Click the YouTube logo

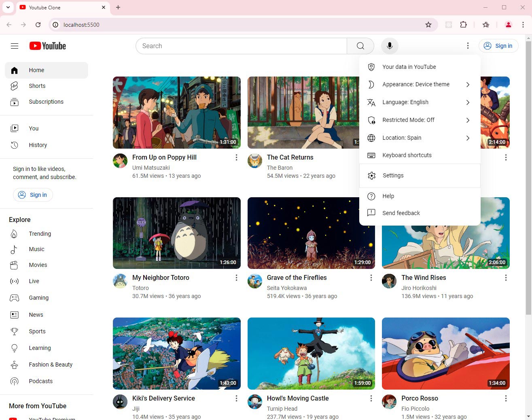point(48,46)
